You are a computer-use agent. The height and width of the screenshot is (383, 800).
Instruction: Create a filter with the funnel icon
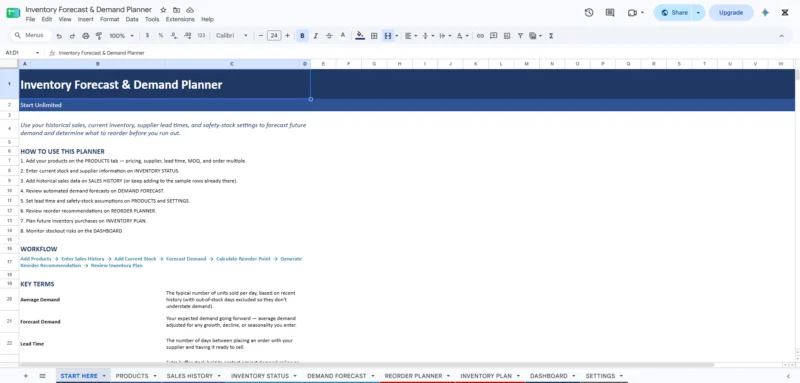click(520, 36)
